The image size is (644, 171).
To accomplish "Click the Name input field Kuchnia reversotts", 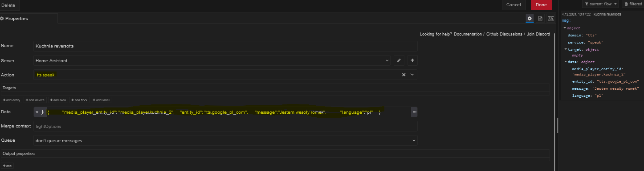I will pos(225,46).
